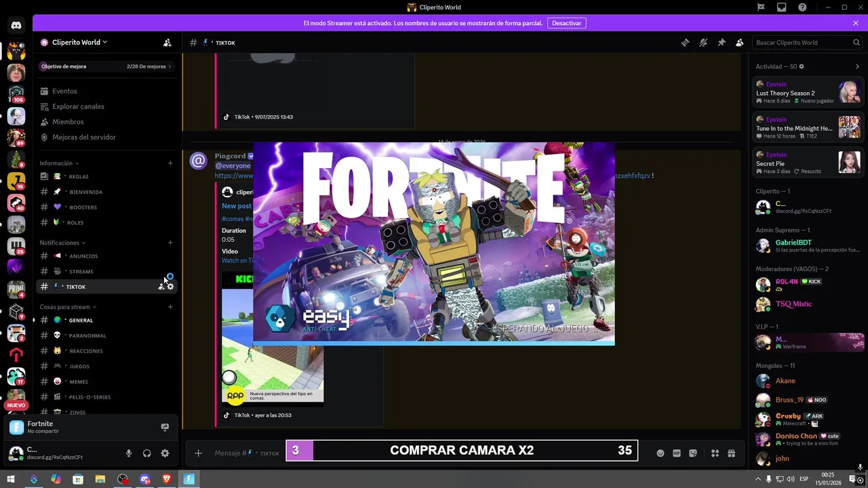Click taskbar volume icon
This screenshot has width=868, height=488.
coord(791,479)
